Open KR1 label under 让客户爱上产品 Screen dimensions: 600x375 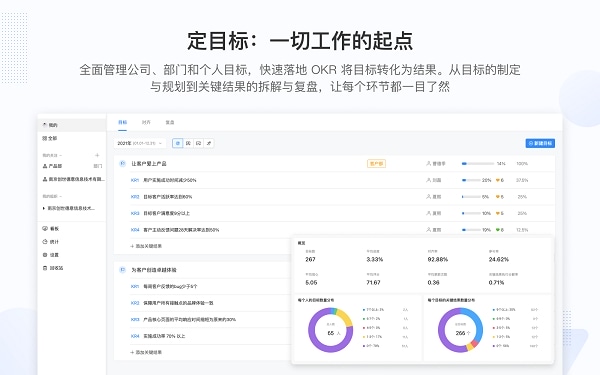[x=135, y=180]
